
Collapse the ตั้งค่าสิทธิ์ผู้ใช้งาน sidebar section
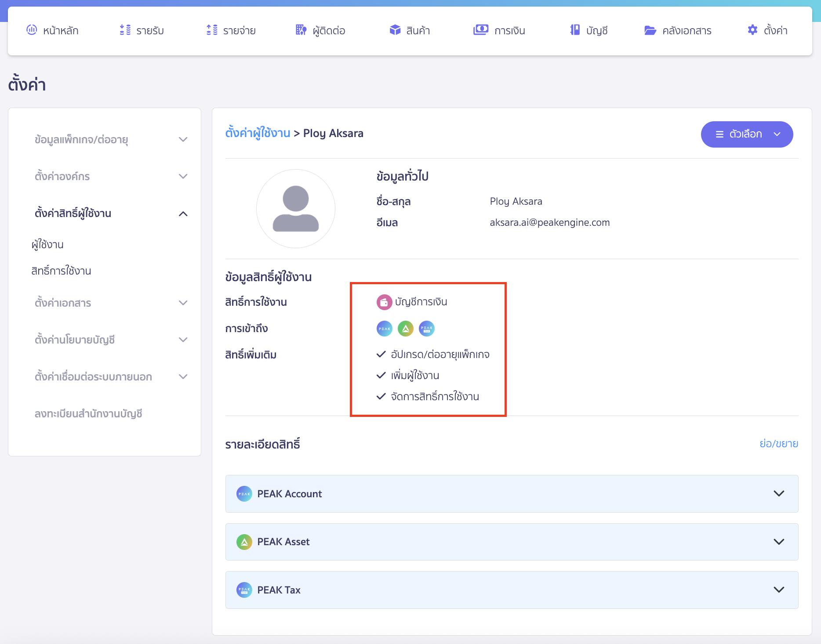pos(183,214)
